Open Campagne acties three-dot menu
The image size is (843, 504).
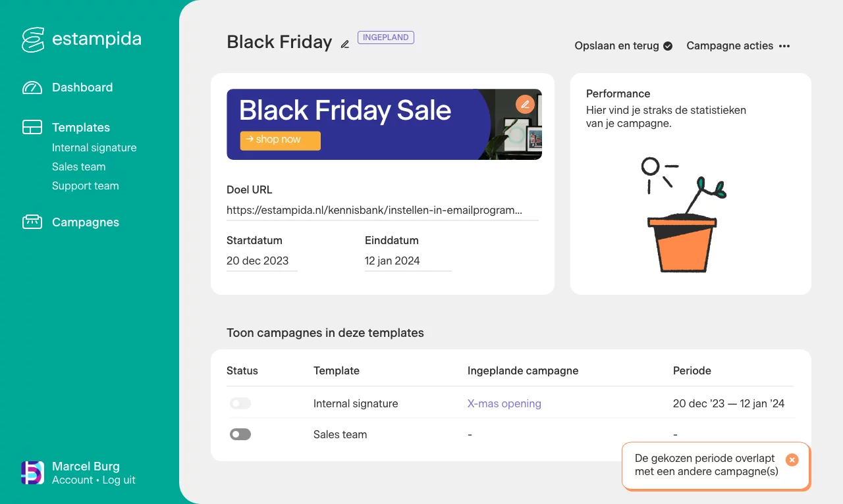tap(784, 46)
